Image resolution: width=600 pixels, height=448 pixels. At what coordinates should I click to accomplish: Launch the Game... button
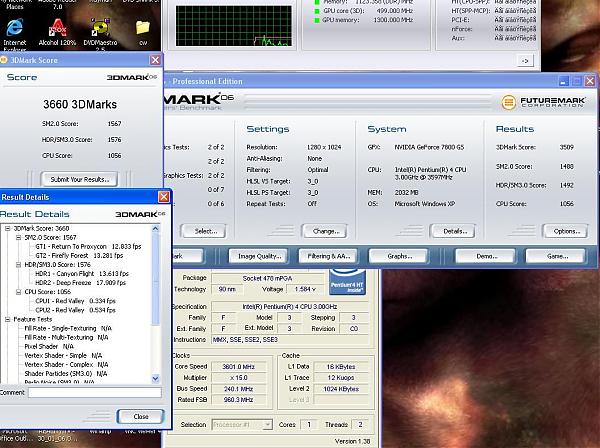click(x=556, y=256)
